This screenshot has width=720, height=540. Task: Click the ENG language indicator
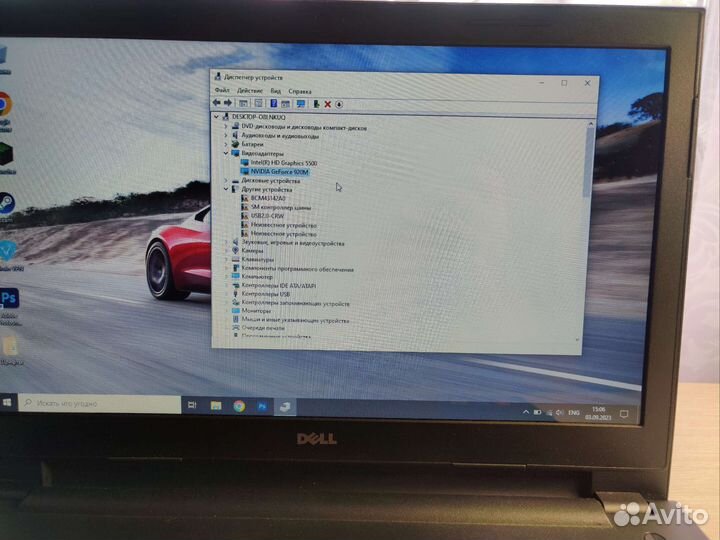click(574, 413)
